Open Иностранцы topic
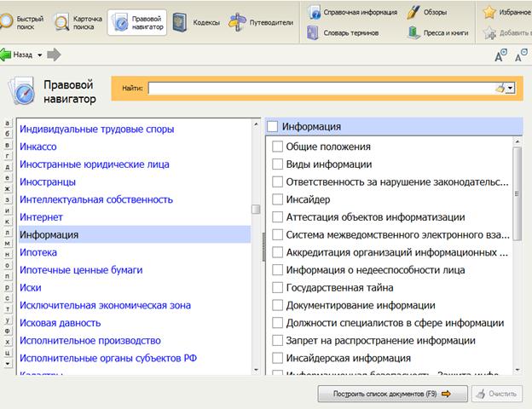The width and height of the screenshot is (532, 409). tap(48, 182)
